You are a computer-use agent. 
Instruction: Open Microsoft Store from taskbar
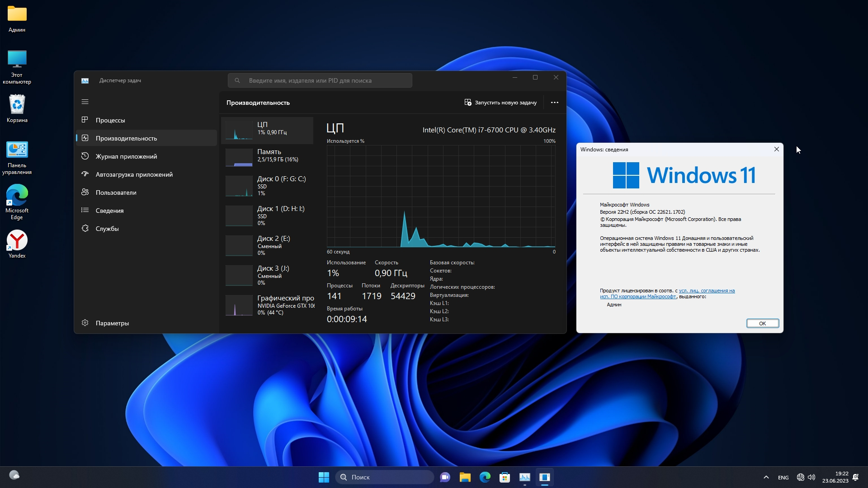pyautogui.click(x=505, y=477)
